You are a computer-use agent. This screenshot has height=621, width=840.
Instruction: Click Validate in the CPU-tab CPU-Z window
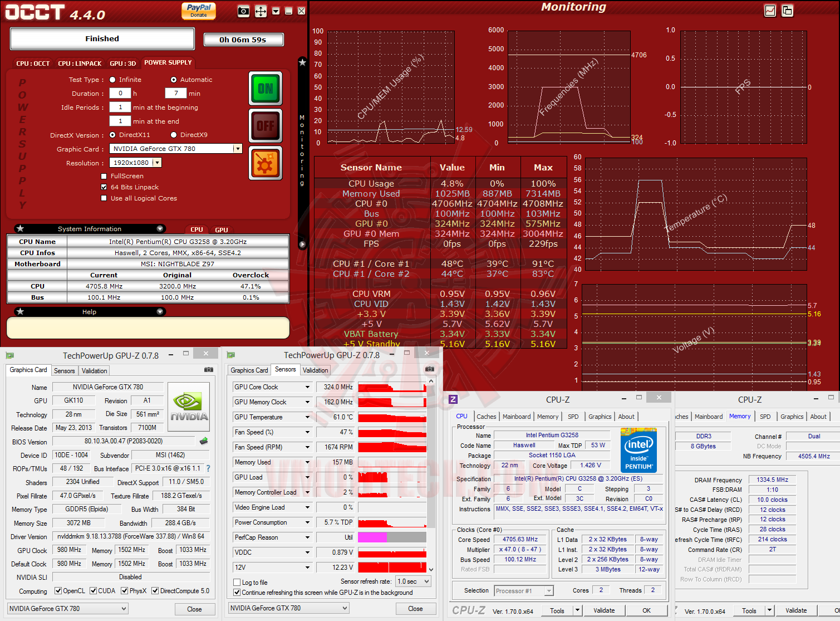[604, 610]
